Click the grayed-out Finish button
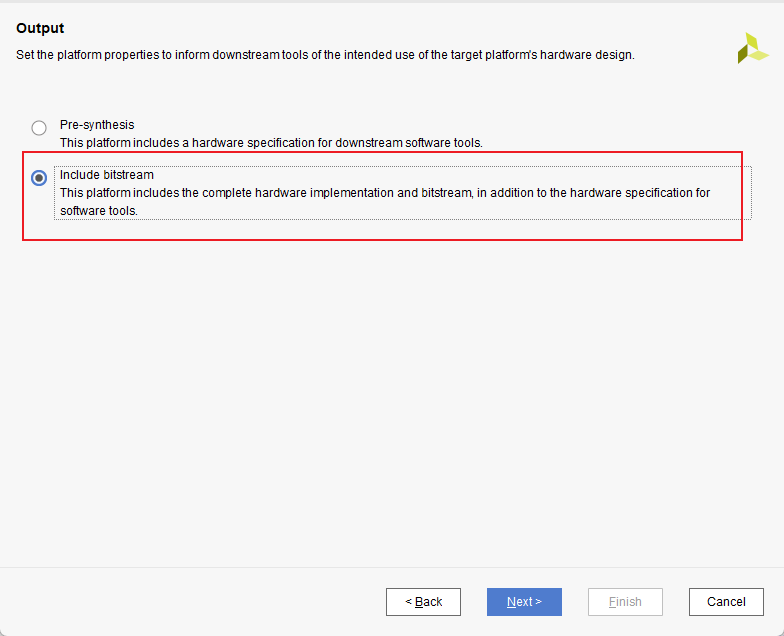The width and height of the screenshot is (784, 636). click(625, 602)
